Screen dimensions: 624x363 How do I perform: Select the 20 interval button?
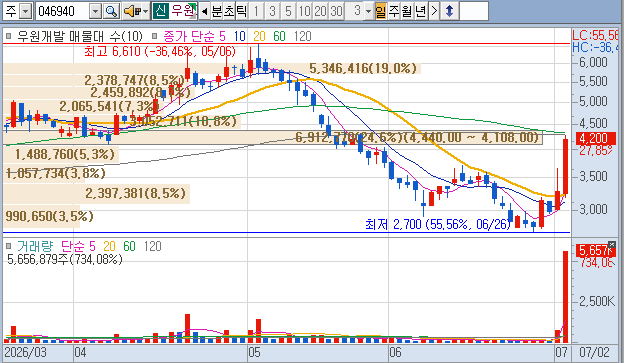320,11
